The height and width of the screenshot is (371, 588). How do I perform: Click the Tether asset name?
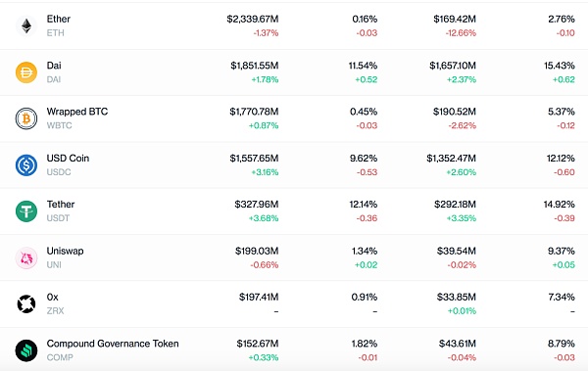[x=61, y=205]
